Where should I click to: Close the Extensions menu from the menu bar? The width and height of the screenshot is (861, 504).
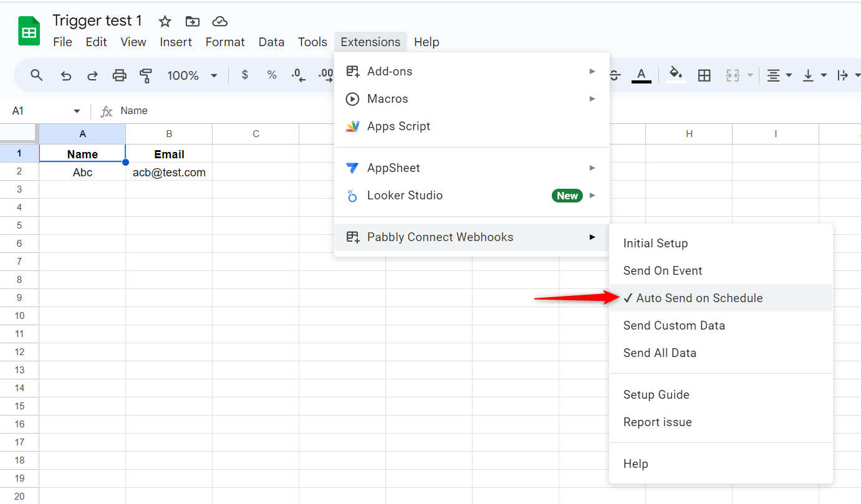(x=370, y=42)
